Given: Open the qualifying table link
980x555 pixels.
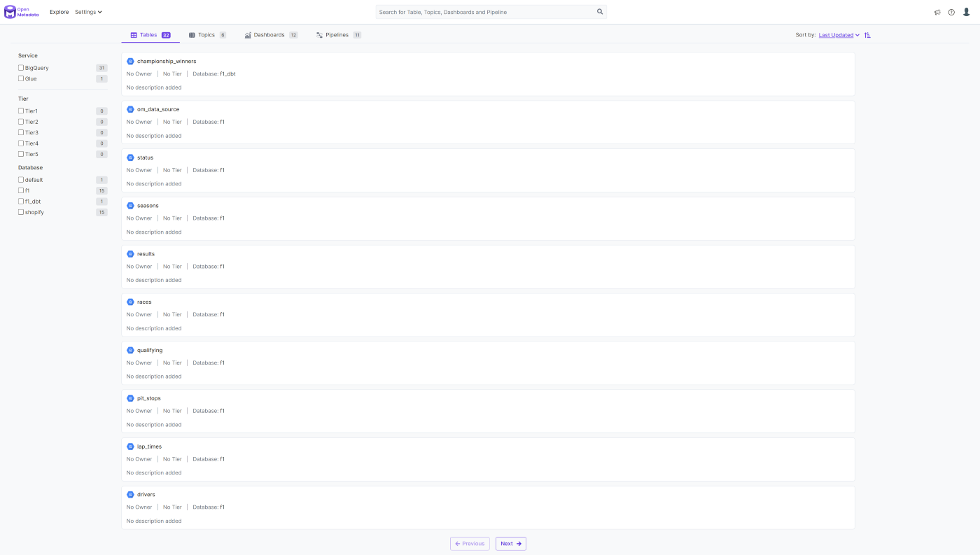Looking at the screenshot, I should pos(150,351).
